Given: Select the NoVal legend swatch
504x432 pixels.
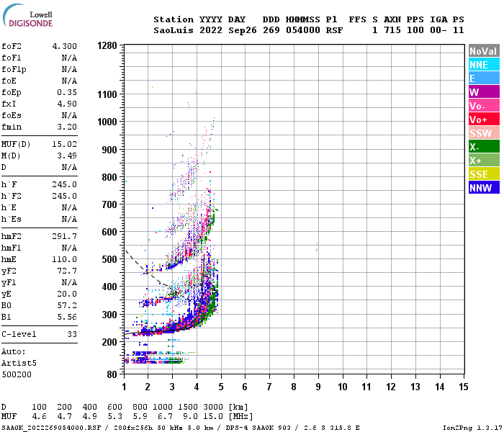Looking at the screenshot, I should (x=484, y=51).
